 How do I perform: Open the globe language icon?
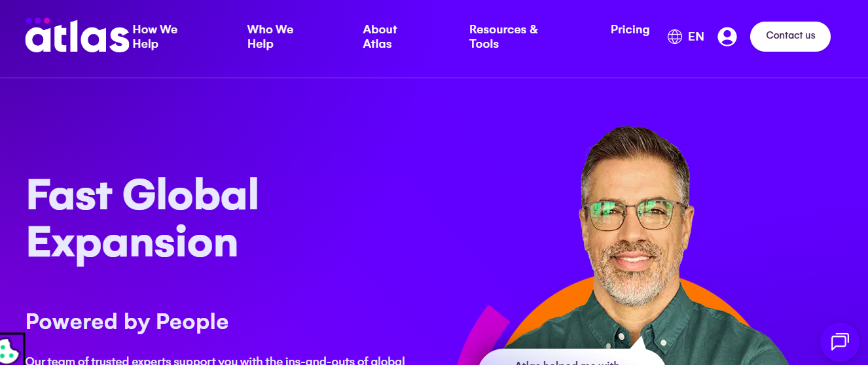click(675, 37)
